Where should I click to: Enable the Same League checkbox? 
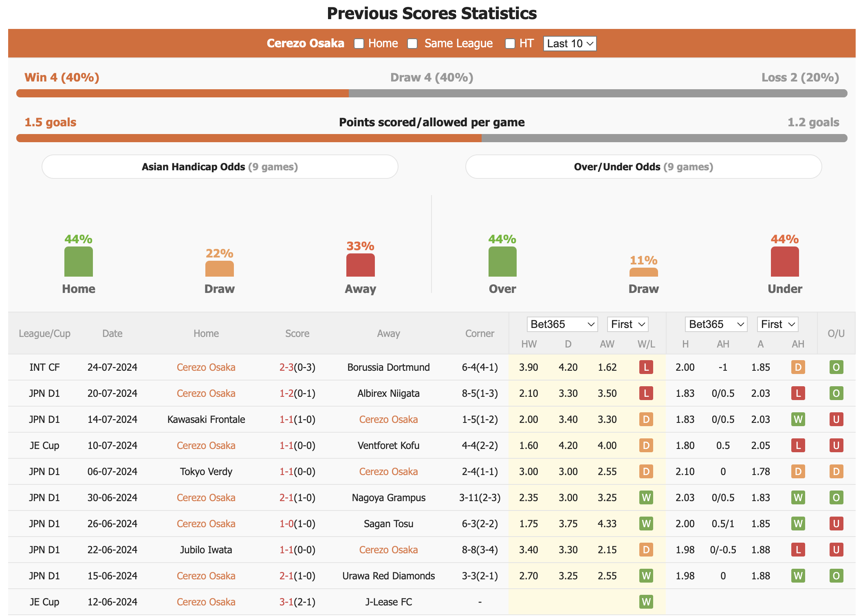pyautogui.click(x=412, y=44)
